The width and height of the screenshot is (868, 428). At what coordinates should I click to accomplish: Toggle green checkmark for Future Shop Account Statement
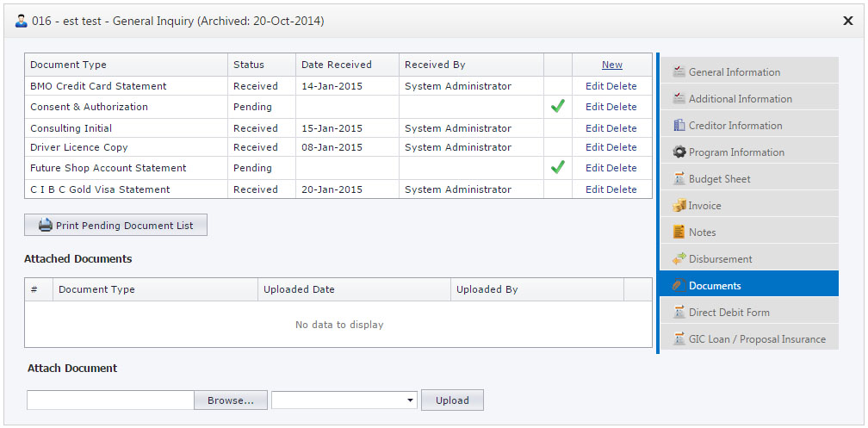[558, 168]
